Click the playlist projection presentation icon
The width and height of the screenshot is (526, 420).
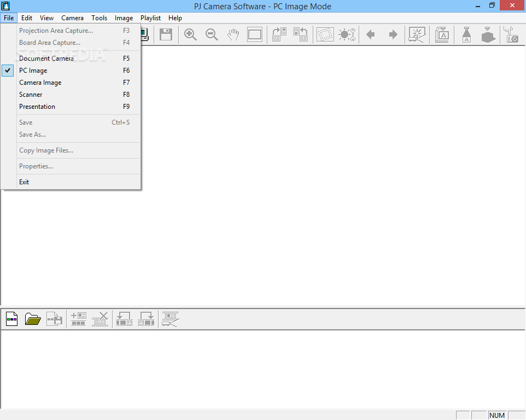(171, 319)
